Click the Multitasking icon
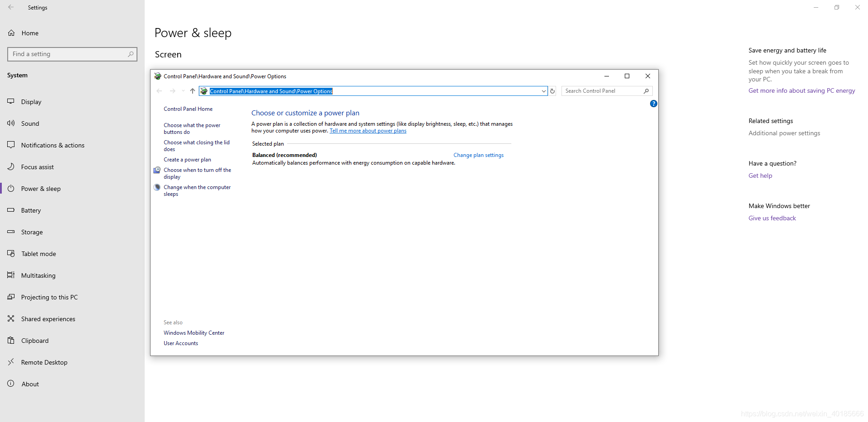 pos(11,275)
